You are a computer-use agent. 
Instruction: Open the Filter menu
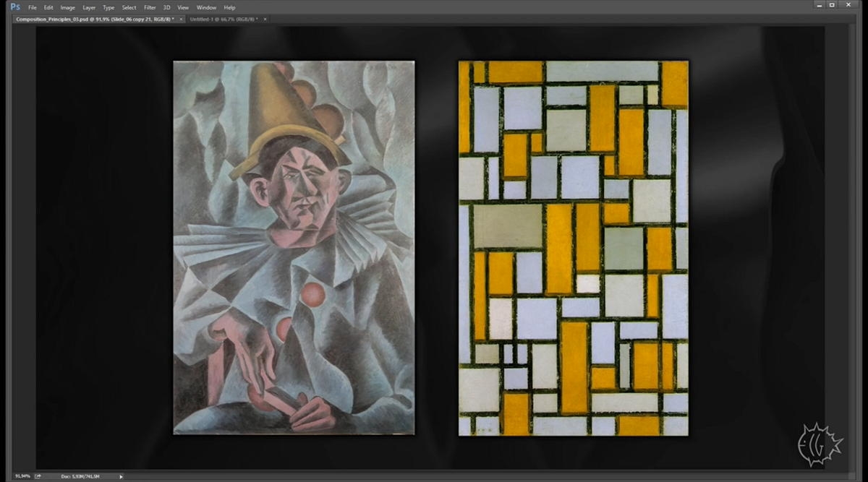(x=150, y=7)
